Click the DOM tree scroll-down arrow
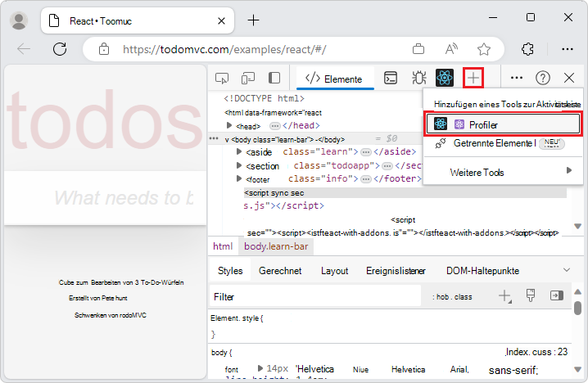This screenshot has width=588, height=383. [x=578, y=226]
